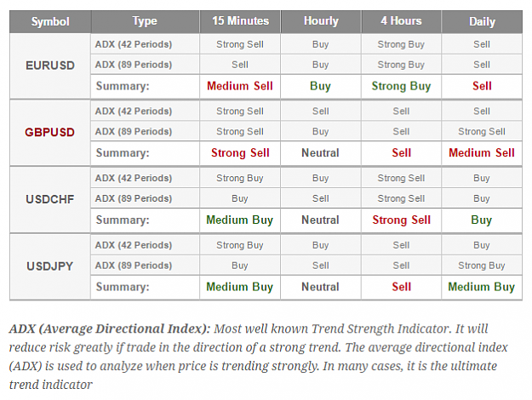Click USDCHF 4 Hours Strong Sell summary

point(402,220)
